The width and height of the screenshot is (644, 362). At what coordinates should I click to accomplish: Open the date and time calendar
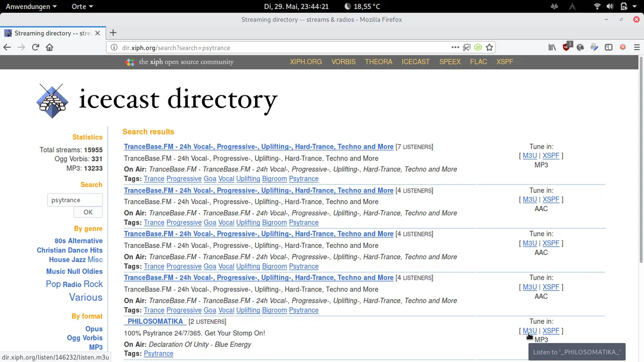296,7
